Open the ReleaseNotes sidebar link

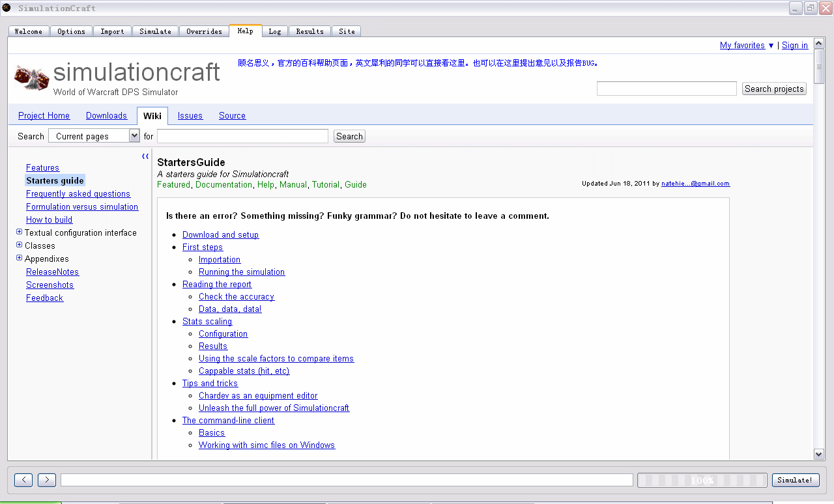(52, 272)
